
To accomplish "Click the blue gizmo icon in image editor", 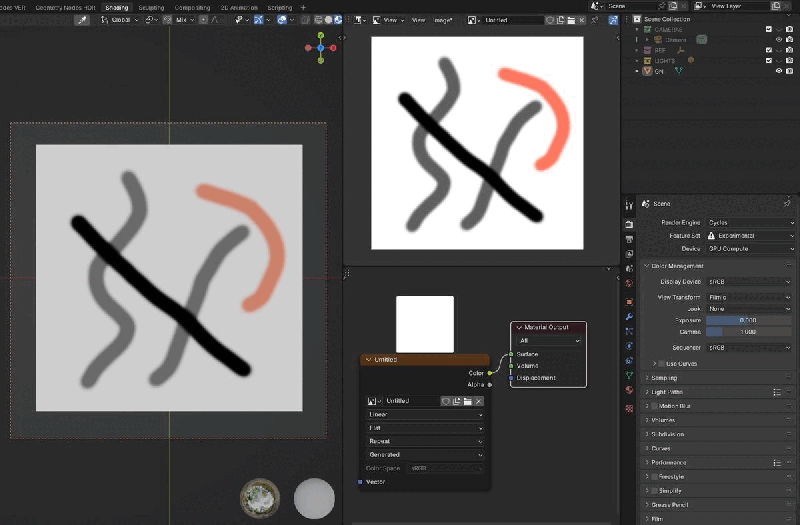I will tap(613, 20).
